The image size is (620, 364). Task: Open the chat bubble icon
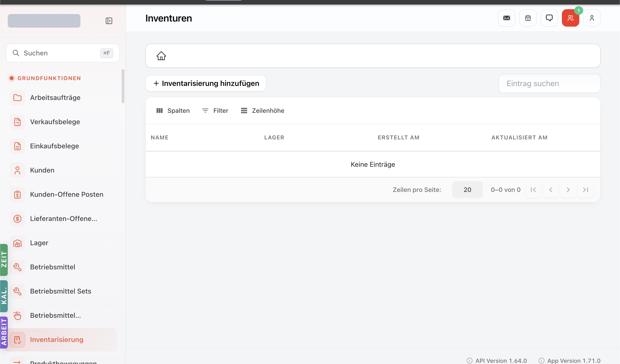tap(549, 18)
